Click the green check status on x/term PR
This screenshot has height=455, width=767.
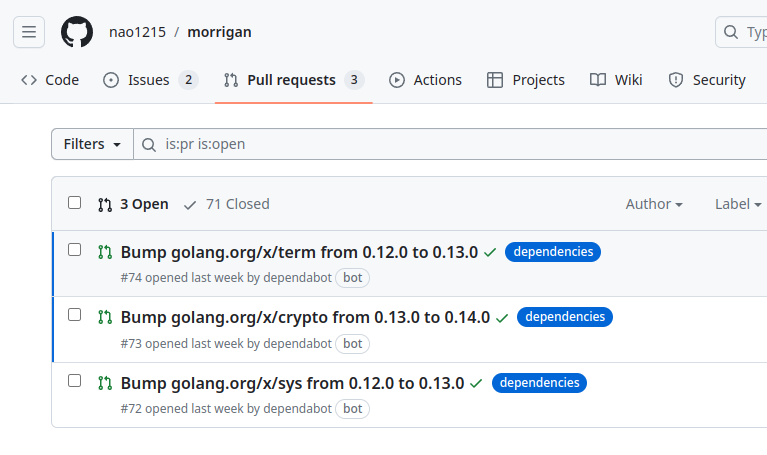pos(490,253)
